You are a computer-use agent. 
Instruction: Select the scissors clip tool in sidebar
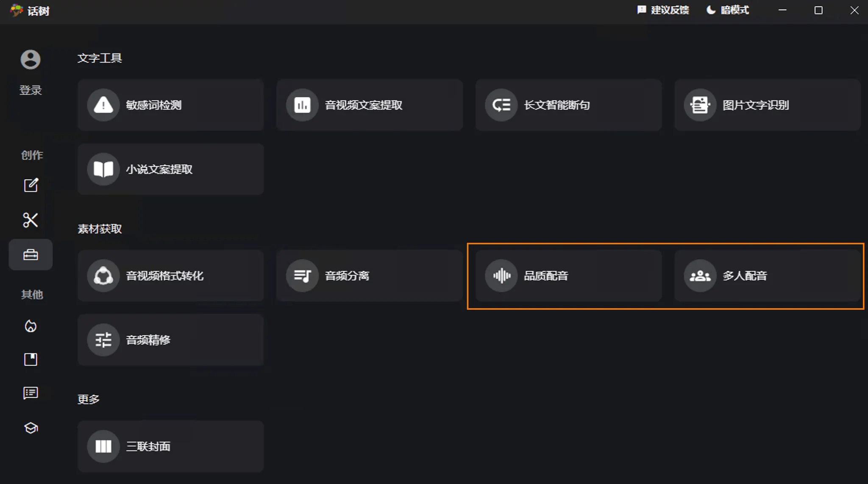pyautogui.click(x=31, y=220)
